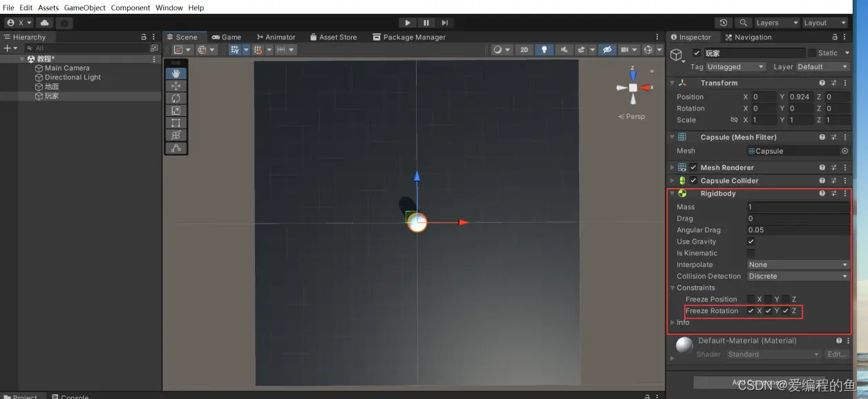
Task: Select the Main Camera in Hierarchy
Action: click(69, 68)
